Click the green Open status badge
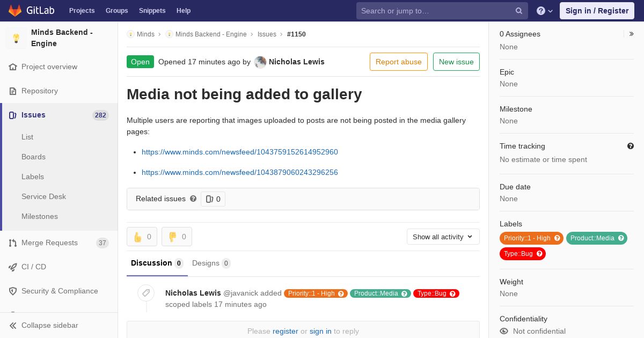Image resolution: width=644 pixels, height=338 pixels. click(140, 62)
